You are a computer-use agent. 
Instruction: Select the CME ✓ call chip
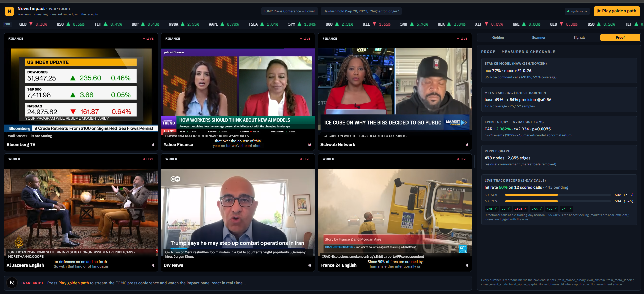(x=491, y=209)
